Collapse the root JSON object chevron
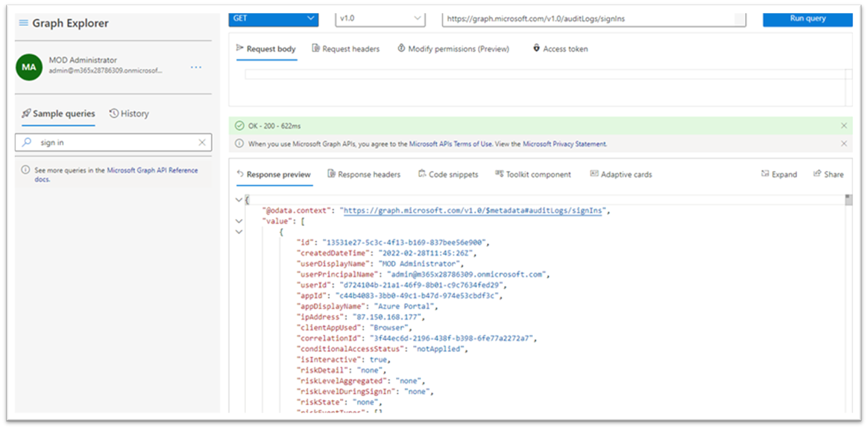Image resolution: width=868 pixels, height=429 pixels. (239, 200)
